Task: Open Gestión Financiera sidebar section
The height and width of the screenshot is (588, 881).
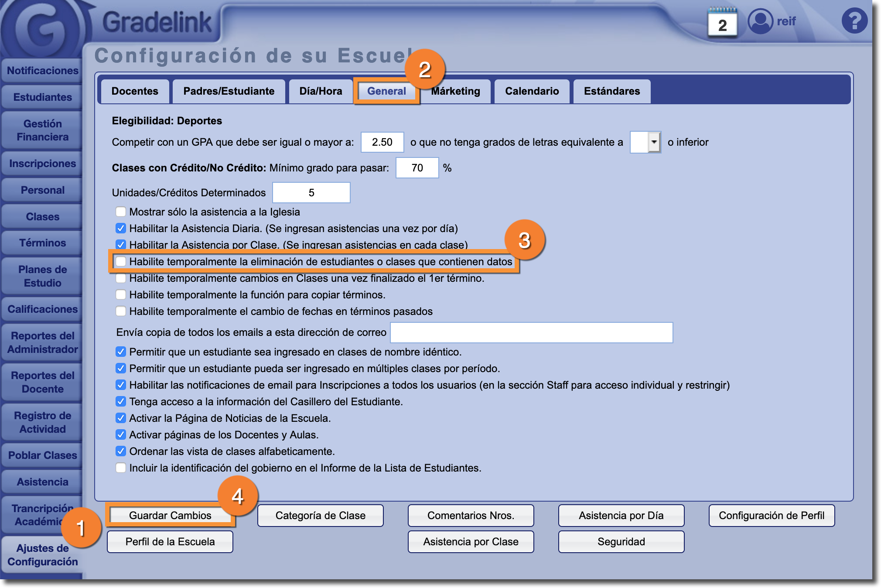Action: click(x=42, y=130)
